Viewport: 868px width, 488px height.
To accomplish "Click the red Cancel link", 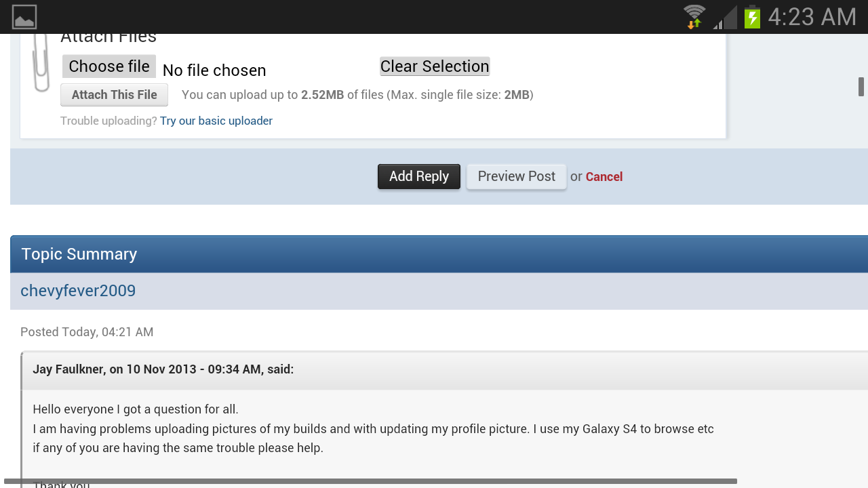I will 604,177.
